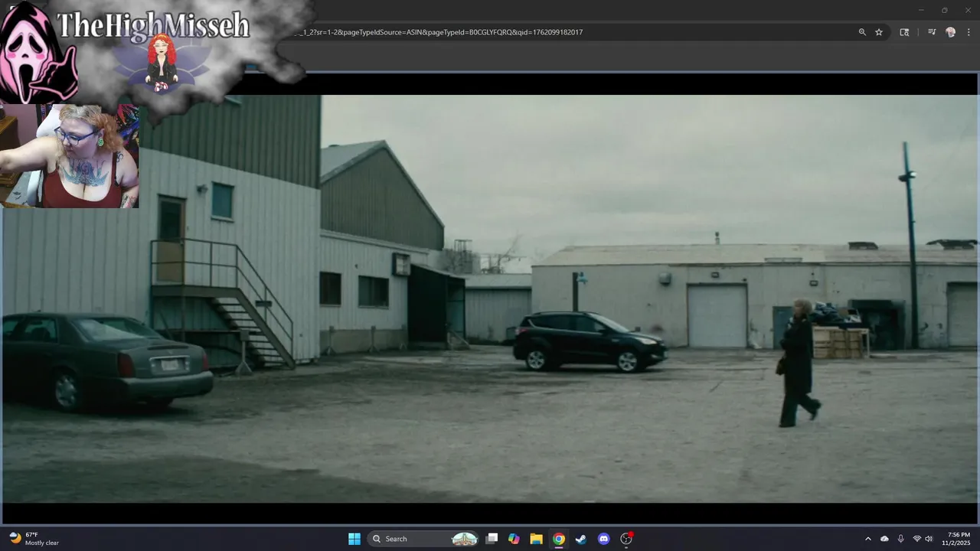Screen dimensions: 980x551
Task: Click the OneDrive cloud tray icon
Action: tap(884, 539)
